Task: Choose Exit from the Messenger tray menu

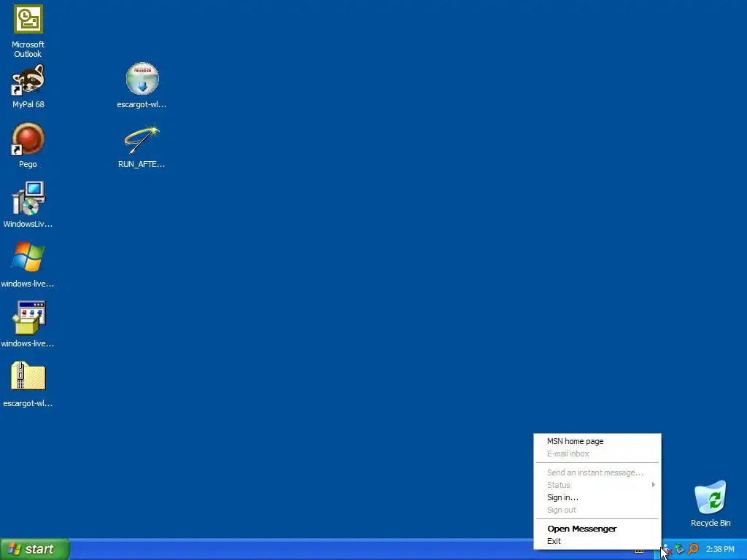Action: click(x=597, y=541)
